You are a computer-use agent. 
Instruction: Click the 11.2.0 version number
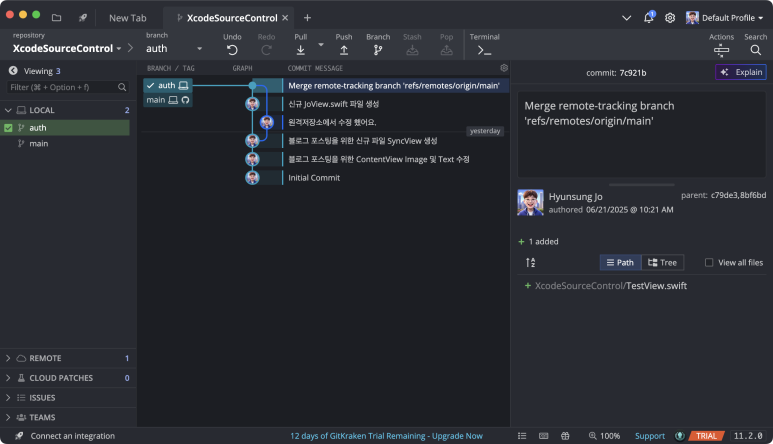pos(748,436)
